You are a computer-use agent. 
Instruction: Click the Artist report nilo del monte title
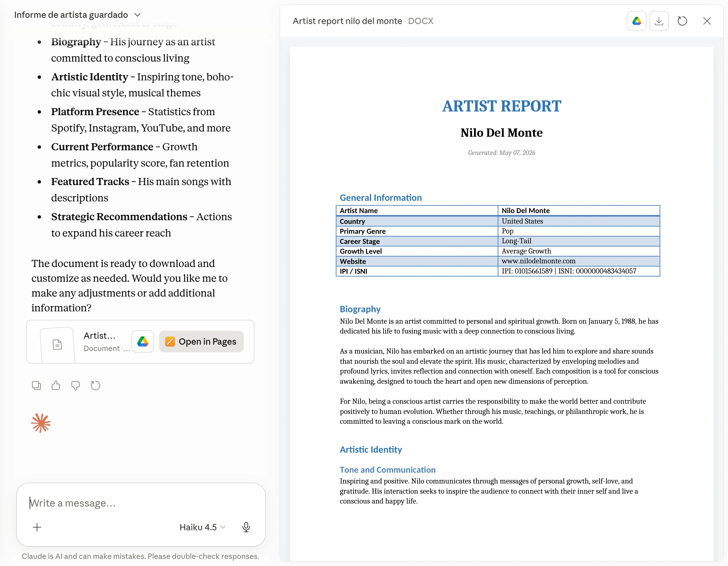coord(347,21)
